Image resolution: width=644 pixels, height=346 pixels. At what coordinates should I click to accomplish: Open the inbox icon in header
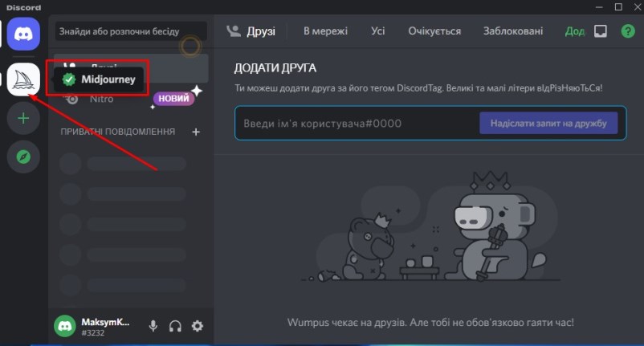(x=601, y=31)
